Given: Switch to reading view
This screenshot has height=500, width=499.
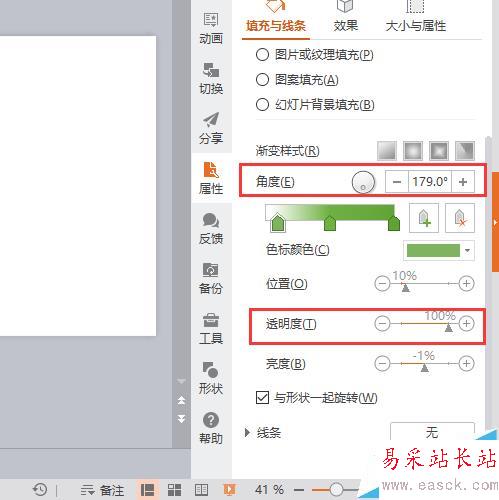Looking at the screenshot, I should click(201, 490).
